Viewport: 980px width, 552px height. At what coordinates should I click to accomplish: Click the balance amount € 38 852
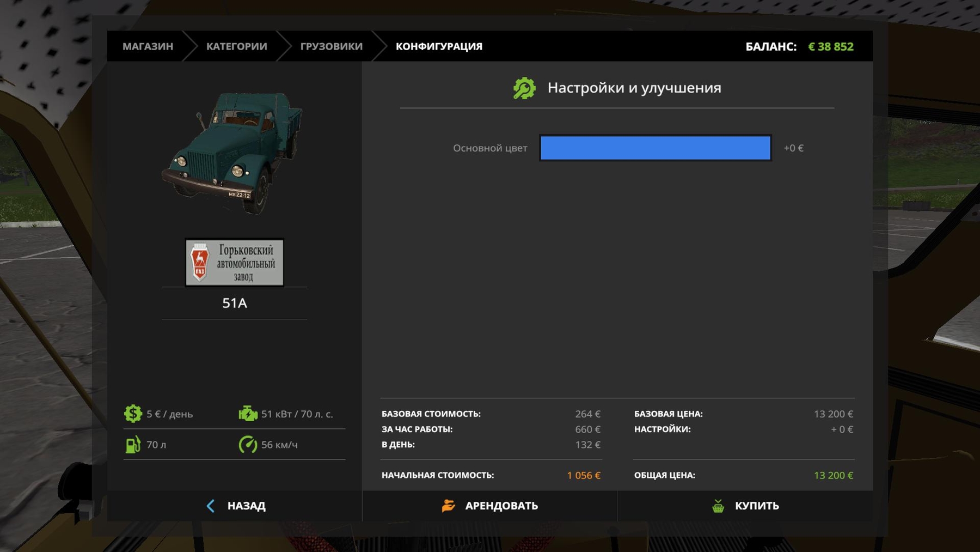(x=830, y=47)
